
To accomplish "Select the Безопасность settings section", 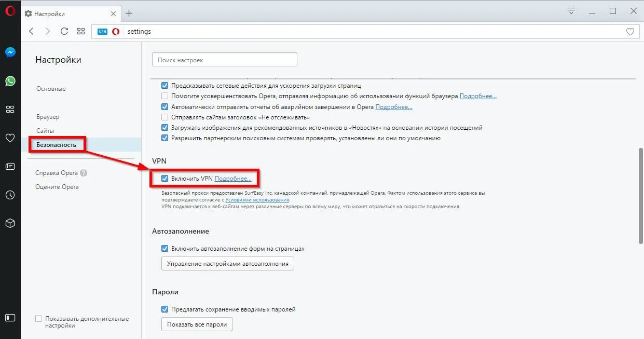I will click(56, 145).
